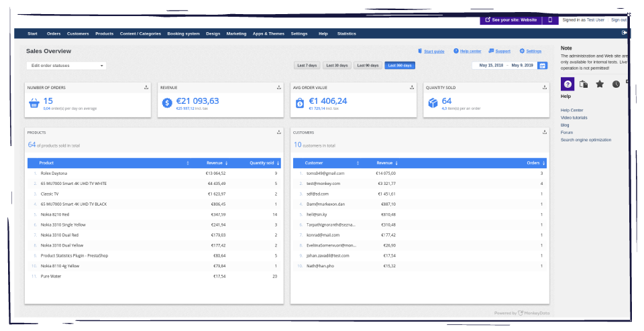Open the calendar date picker icon
The image size is (644, 331).
542,66
